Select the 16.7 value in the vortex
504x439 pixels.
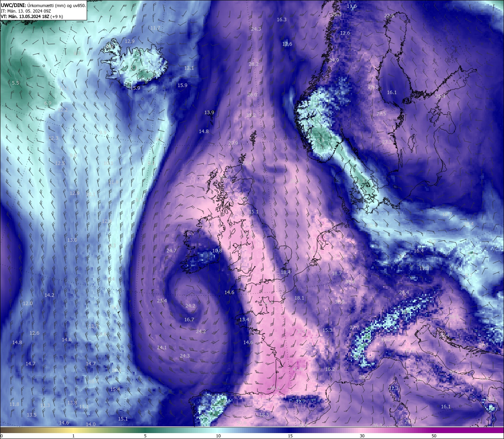click(x=189, y=319)
